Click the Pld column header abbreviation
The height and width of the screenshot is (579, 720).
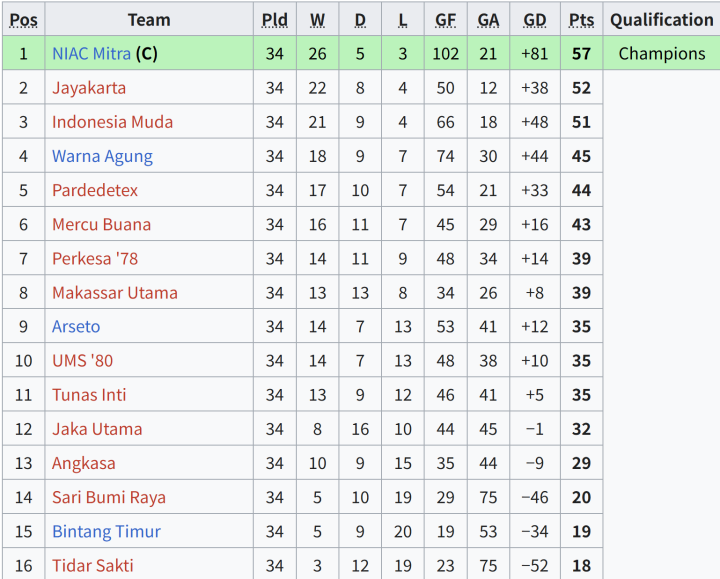click(x=275, y=20)
